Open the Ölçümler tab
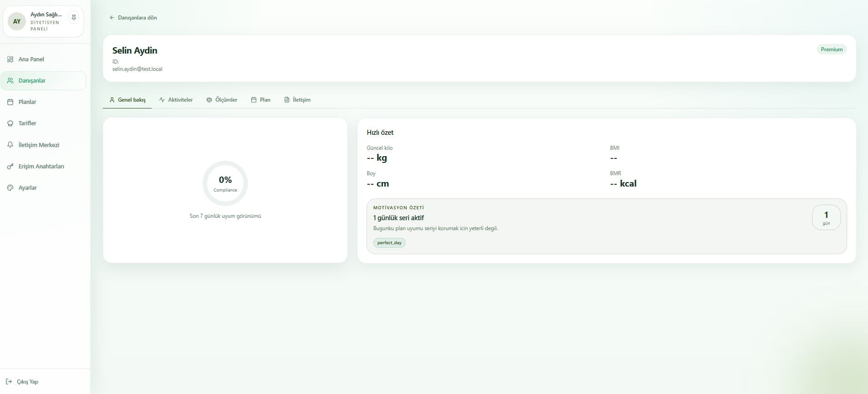The image size is (868, 394). 222,100
